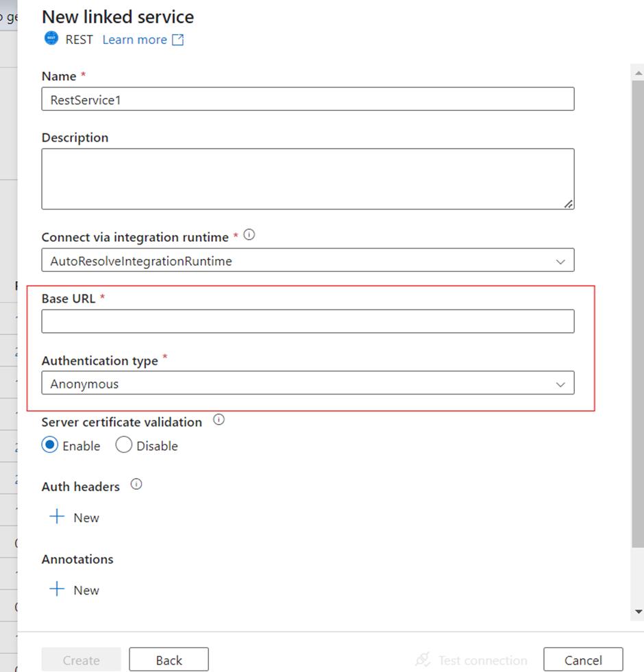The height and width of the screenshot is (672, 644).
Task: Click the Create button
Action: pyautogui.click(x=81, y=660)
